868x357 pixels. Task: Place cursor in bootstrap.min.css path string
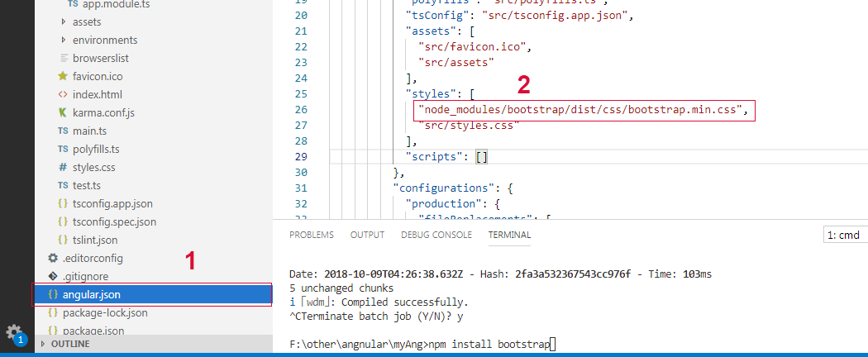(x=580, y=110)
